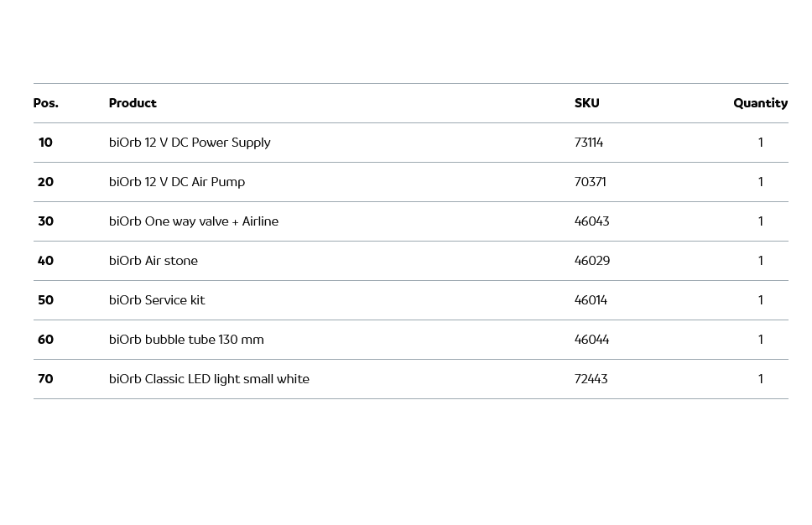Click the Quantity column header
The height and width of the screenshot is (525, 812).
click(x=760, y=103)
